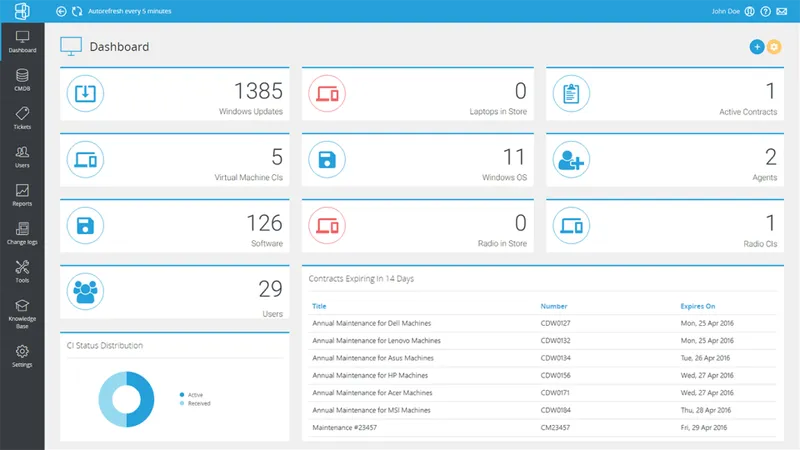Open Reports in the sidebar

pos(22,195)
